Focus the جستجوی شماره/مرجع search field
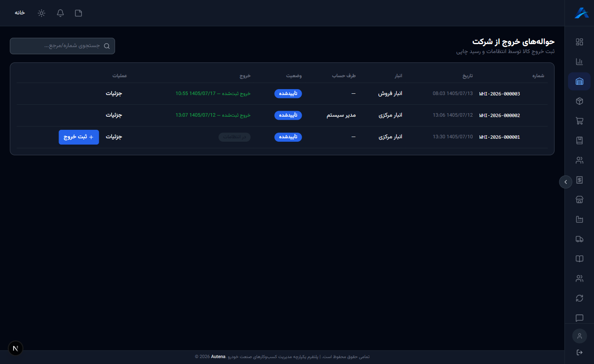This screenshot has height=364, width=594. pos(62,46)
